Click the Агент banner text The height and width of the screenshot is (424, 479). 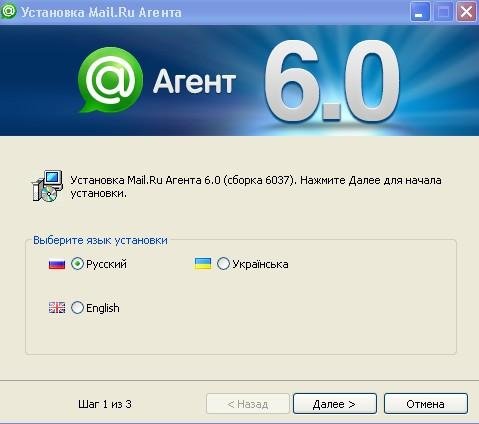[x=195, y=81]
